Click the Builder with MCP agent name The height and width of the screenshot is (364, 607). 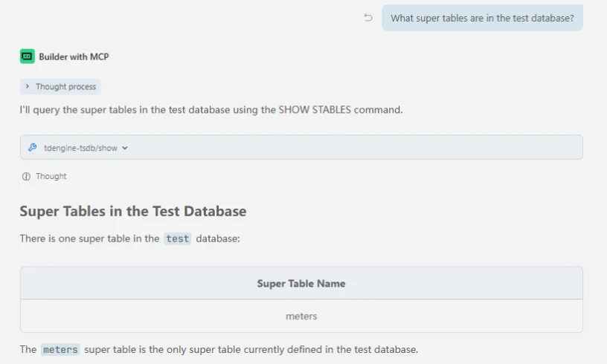74,56
